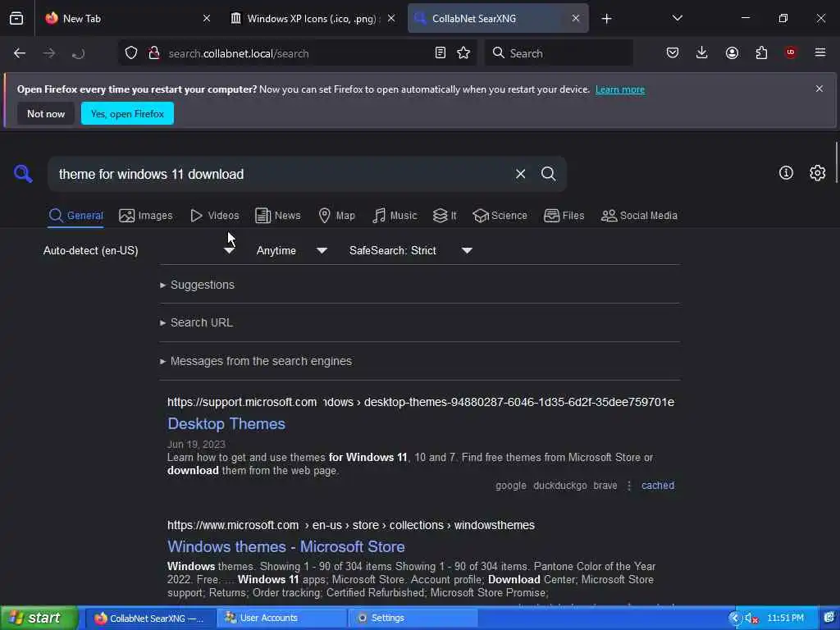
Task: Open the Firefox account menu
Action: point(732,52)
